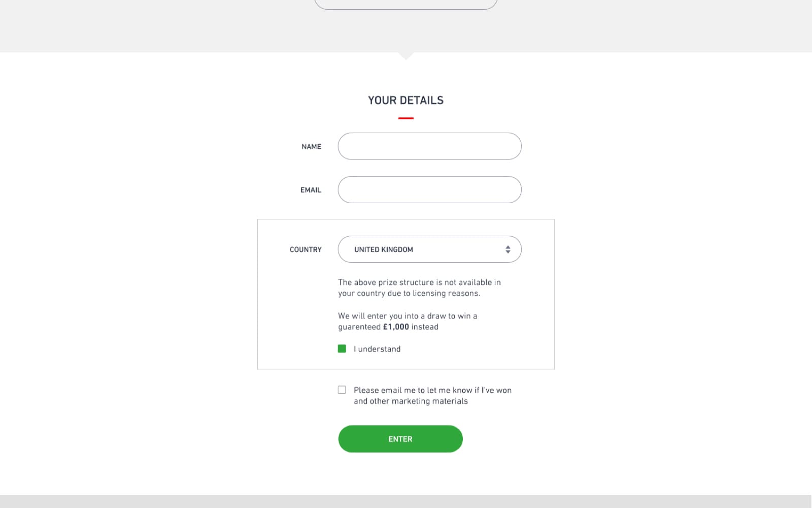Click the licensing reasons notice text
The image size is (812, 508).
(x=419, y=288)
